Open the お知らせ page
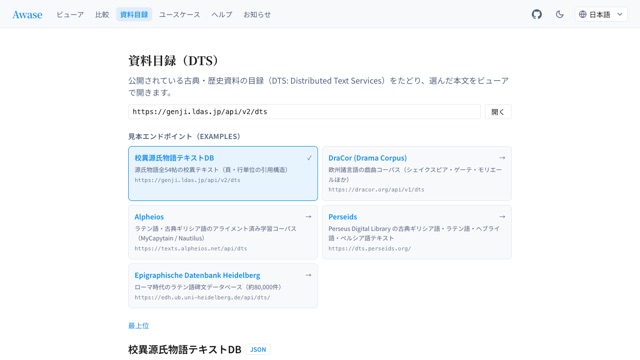Image resolution: width=640 pixels, height=360 pixels. 257,14
